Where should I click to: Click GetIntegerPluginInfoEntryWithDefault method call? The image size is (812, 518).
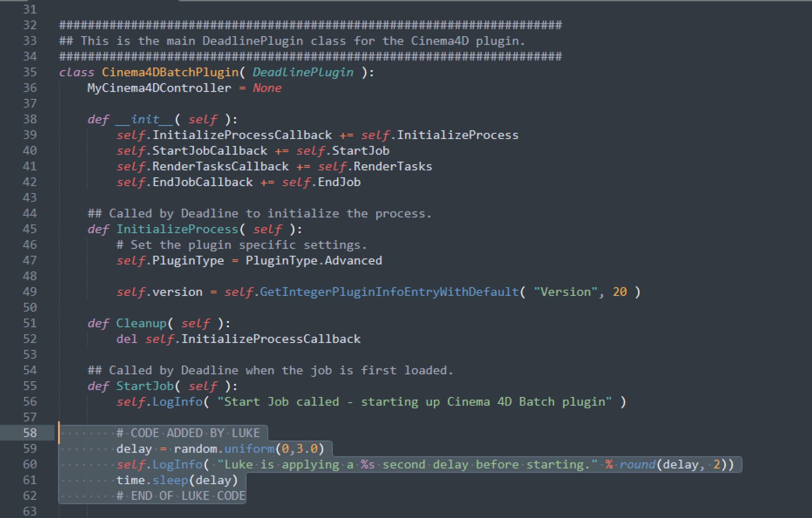coord(389,292)
